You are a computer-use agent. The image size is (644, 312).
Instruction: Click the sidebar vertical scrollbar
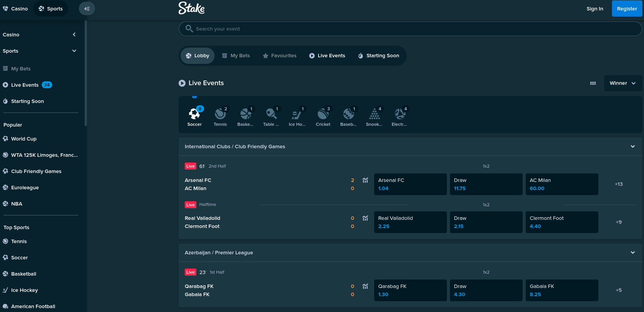tap(86, 74)
